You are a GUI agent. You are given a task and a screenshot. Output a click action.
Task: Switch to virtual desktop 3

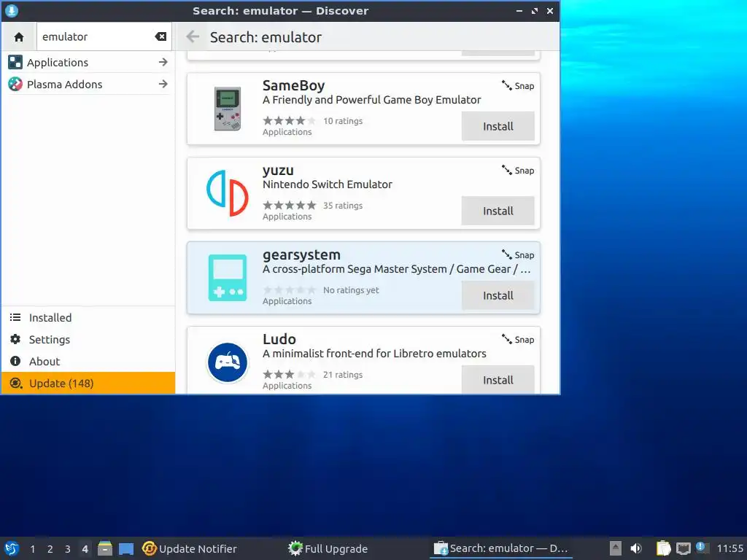tap(68, 549)
